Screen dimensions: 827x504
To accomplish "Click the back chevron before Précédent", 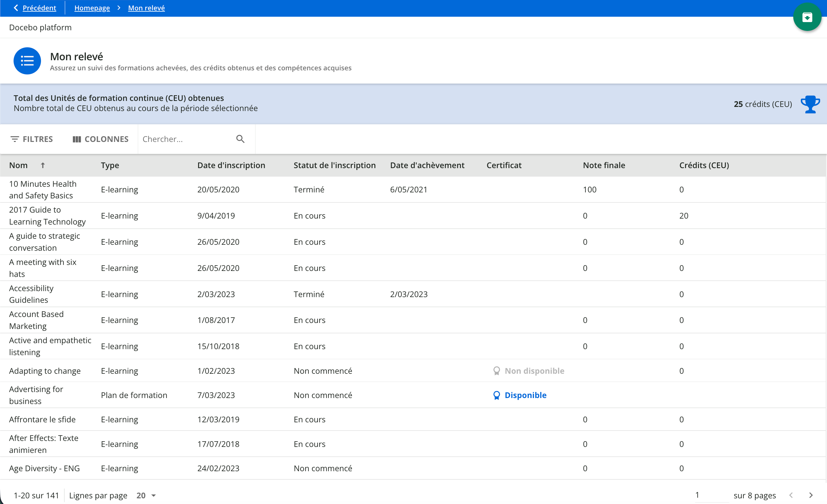I will (x=16, y=8).
